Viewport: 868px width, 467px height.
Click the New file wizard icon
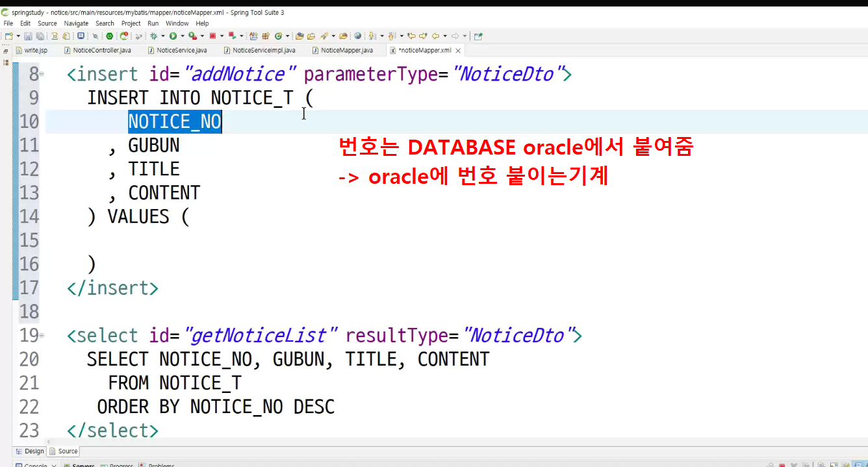pos(8,36)
